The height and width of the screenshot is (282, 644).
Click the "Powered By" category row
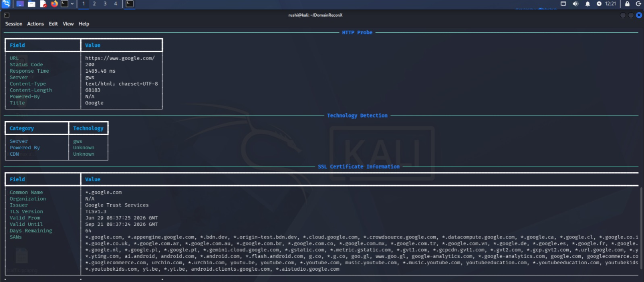pos(25,148)
